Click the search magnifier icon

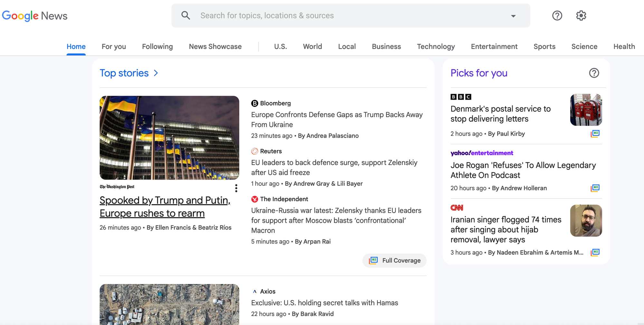185,15
